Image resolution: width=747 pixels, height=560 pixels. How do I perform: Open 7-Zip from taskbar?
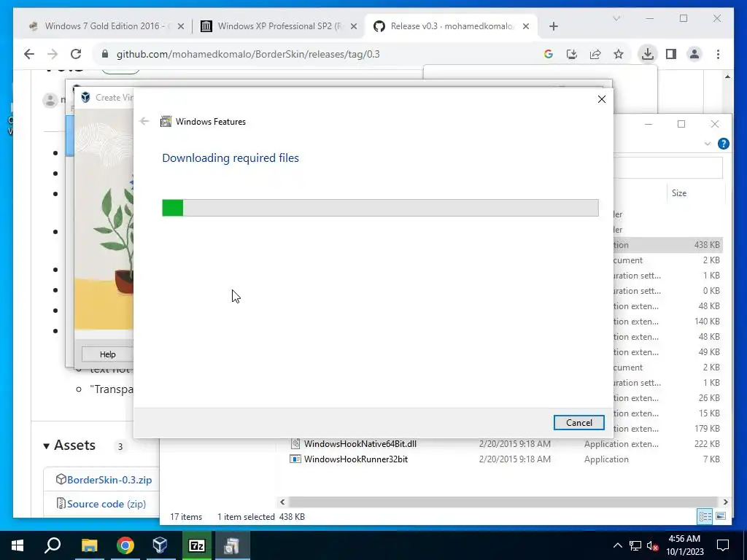196,545
